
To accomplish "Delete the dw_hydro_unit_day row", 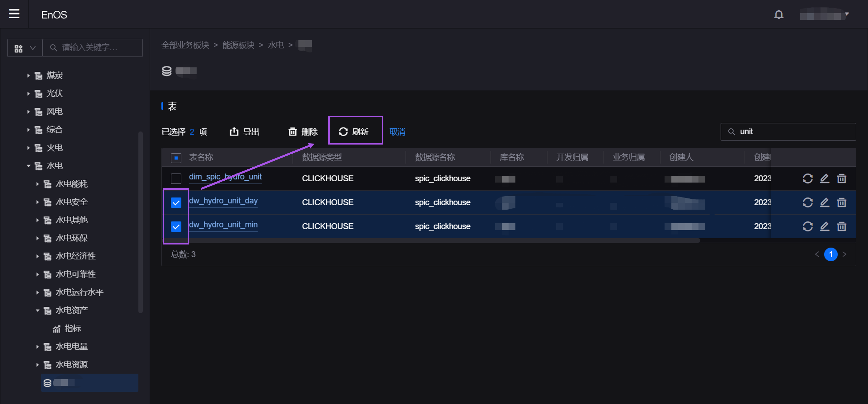I will click(x=842, y=203).
